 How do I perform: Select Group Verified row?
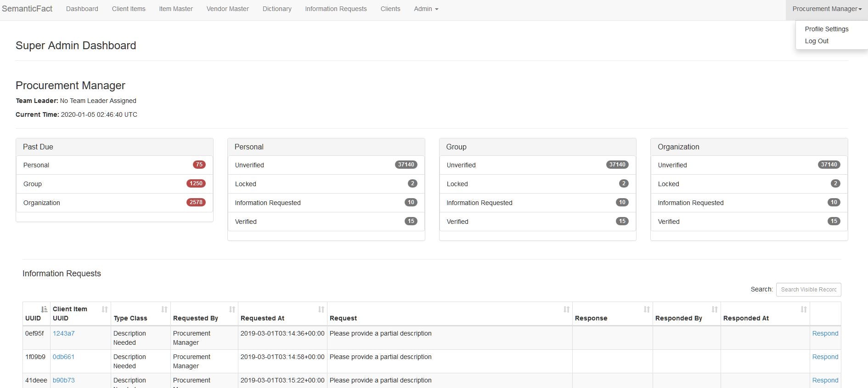537,222
